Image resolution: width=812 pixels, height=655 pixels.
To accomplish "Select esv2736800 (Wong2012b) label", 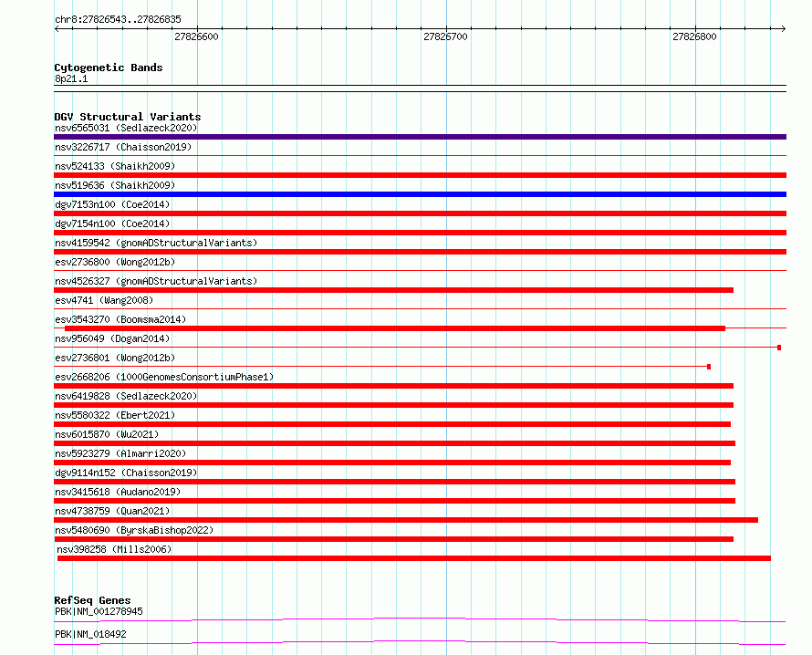I will click(115, 262).
